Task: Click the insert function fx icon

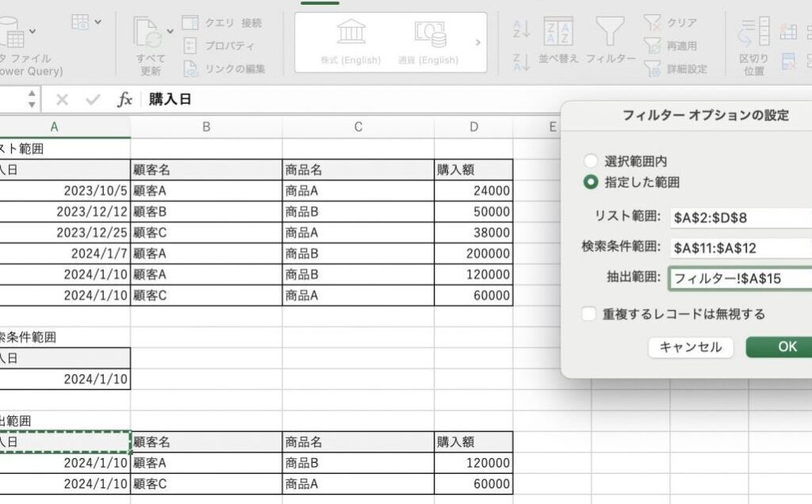Action: pos(124,100)
